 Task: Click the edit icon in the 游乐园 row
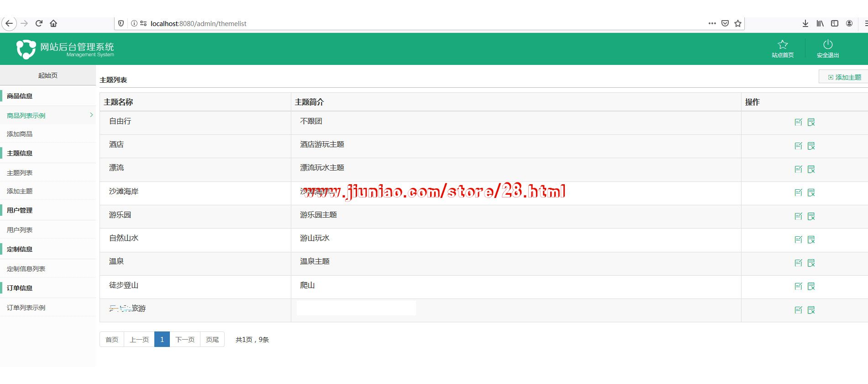798,216
